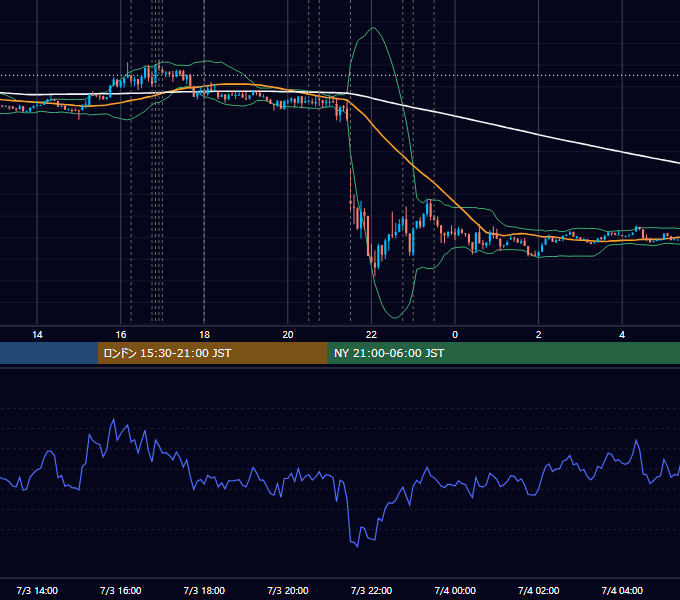680x600 pixels.
Task: Select the NY 21:00-06:00 JST session bar
Action: click(x=503, y=353)
